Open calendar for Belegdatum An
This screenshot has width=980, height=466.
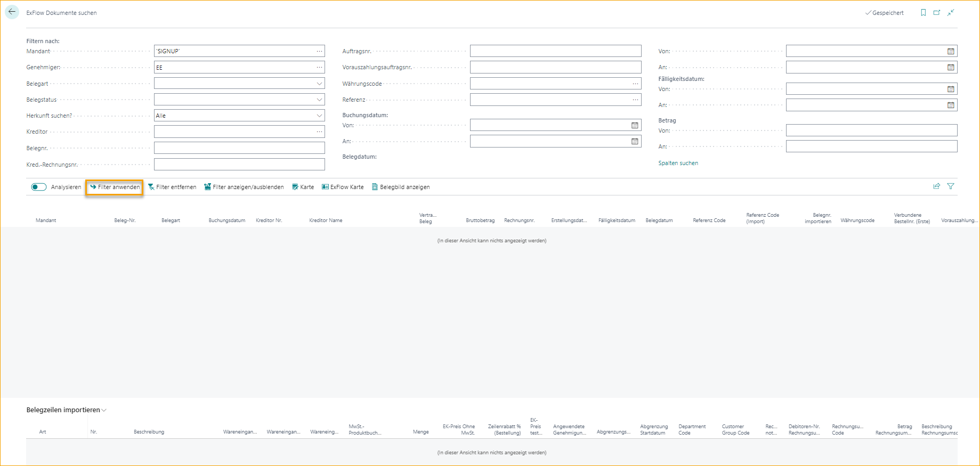pyautogui.click(x=951, y=67)
